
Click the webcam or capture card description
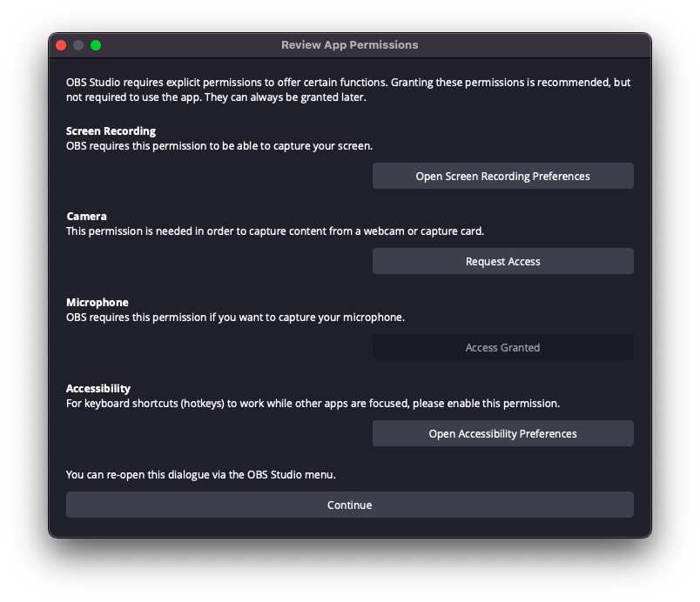click(275, 231)
